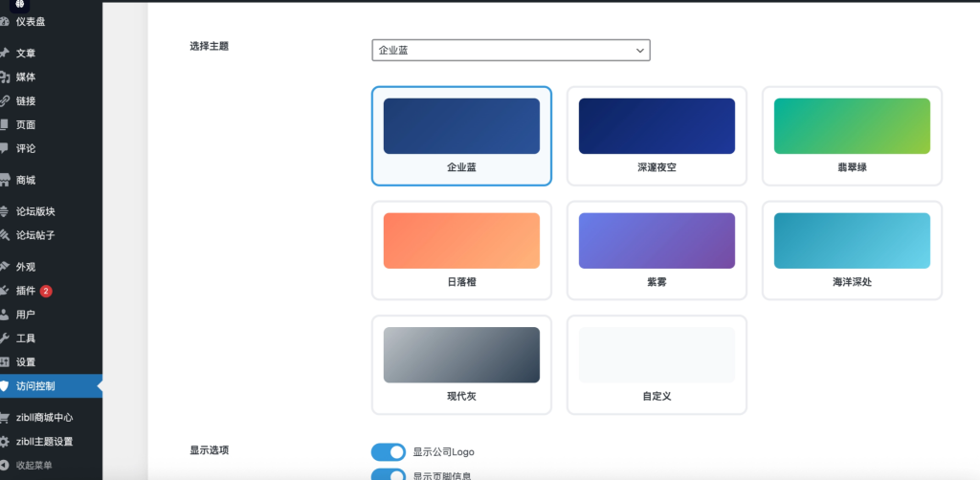Choose the 自定义 theme card
Screen dimensions: 980x480
pos(657,364)
